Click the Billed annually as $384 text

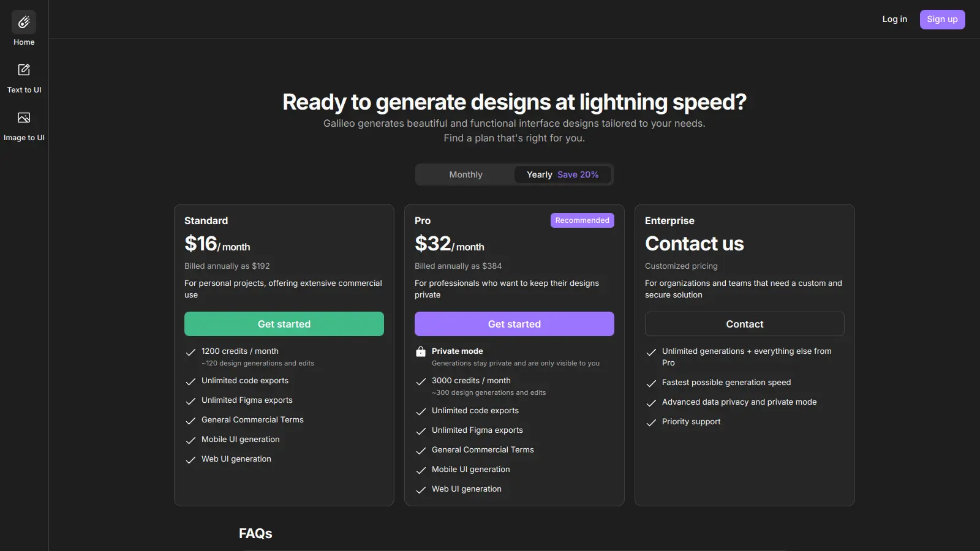[x=458, y=266]
